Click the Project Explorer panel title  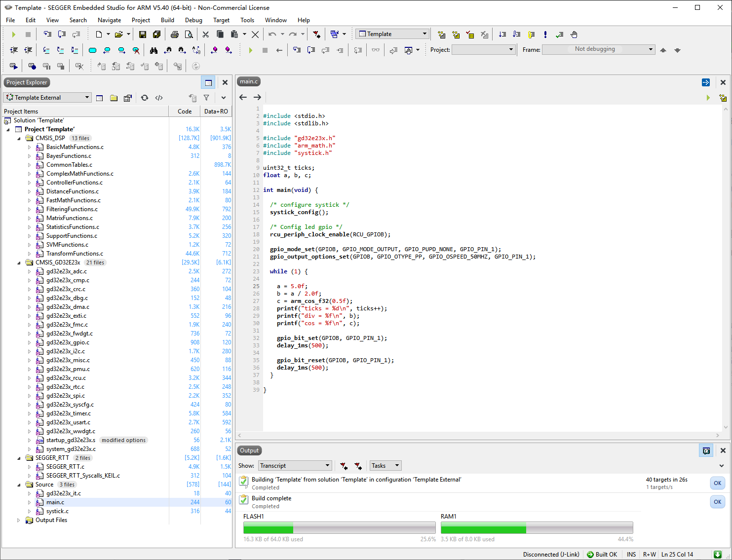pos(27,82)
